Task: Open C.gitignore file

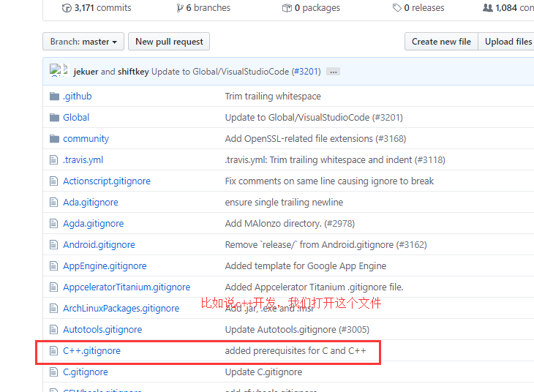Action: click(86, 372)
